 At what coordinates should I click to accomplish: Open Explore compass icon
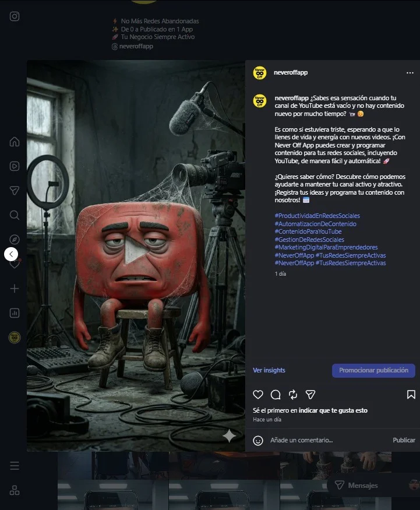click(15, 240)
